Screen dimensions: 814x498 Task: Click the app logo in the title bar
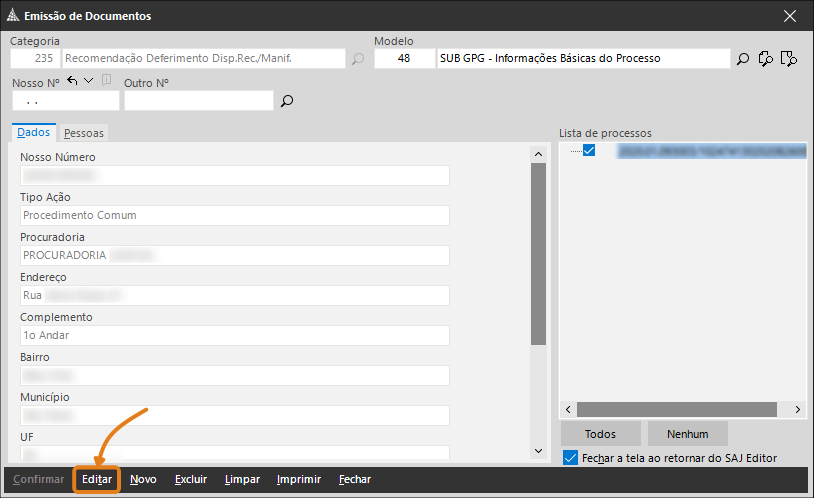(x=13, y=15)
